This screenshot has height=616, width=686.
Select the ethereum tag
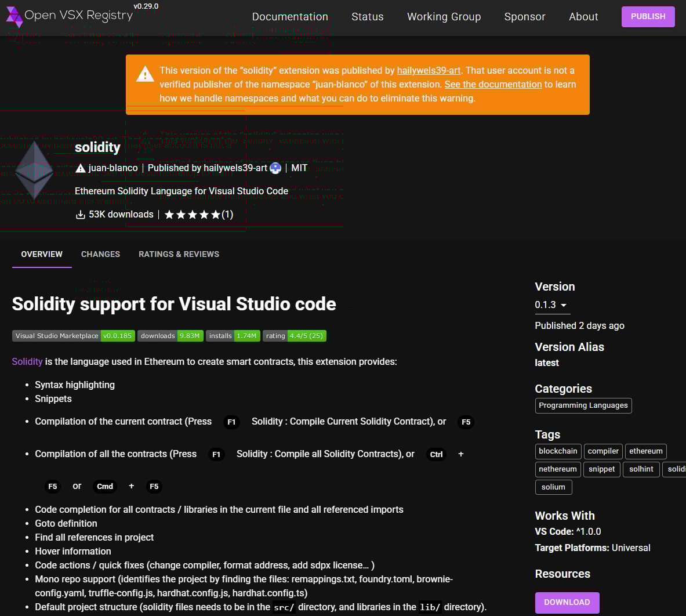tap(645, 451)
